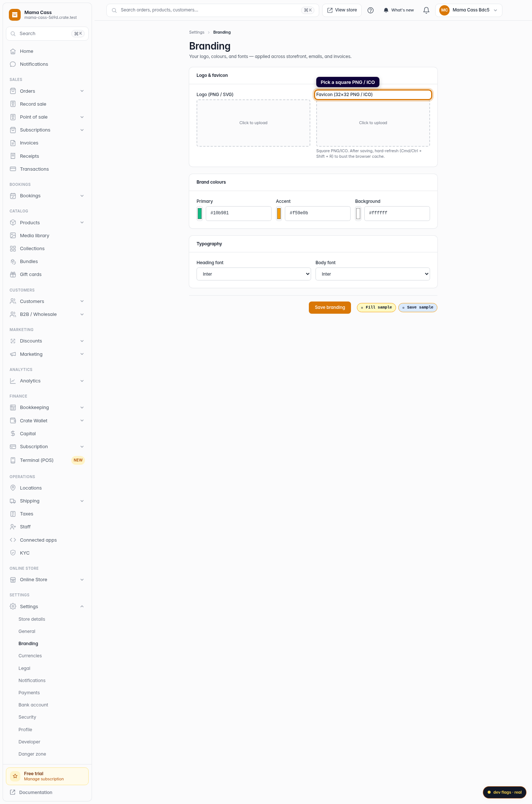Click the sidebar Search box
Screen dimensions: 532x804
coord(47,34)
